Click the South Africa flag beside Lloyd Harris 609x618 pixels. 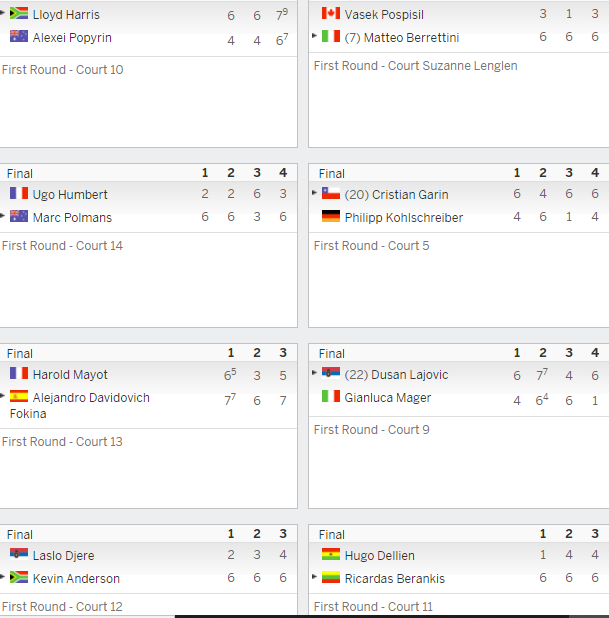[x=19, y=13]
